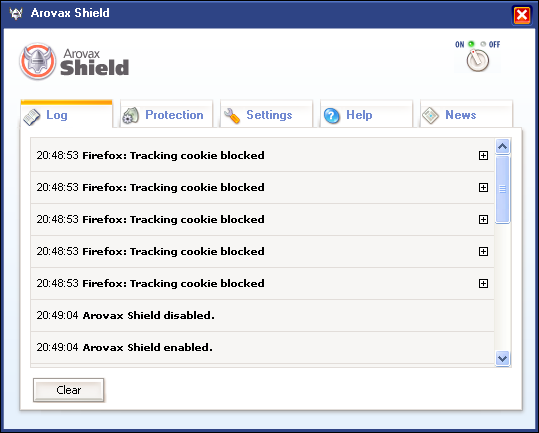The image size is (539, 433).
Task: Close the Arovax Shield window
Action: tap(522, 15)
